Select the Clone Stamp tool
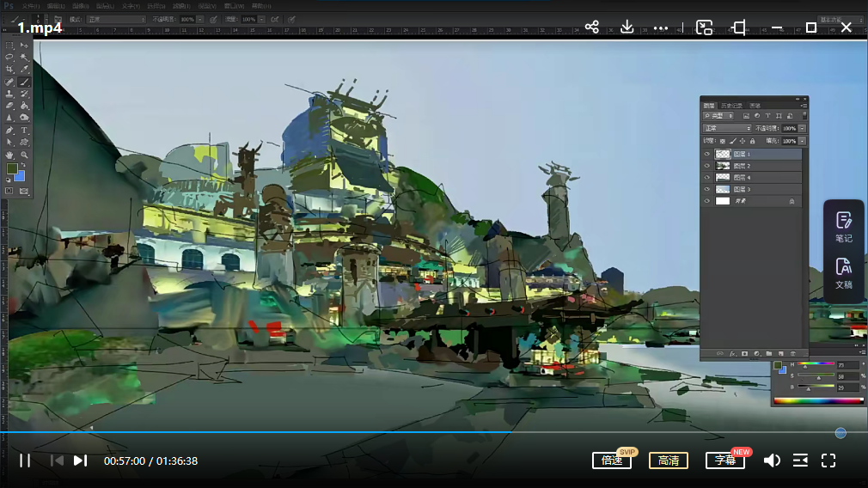 pos(9,94)
